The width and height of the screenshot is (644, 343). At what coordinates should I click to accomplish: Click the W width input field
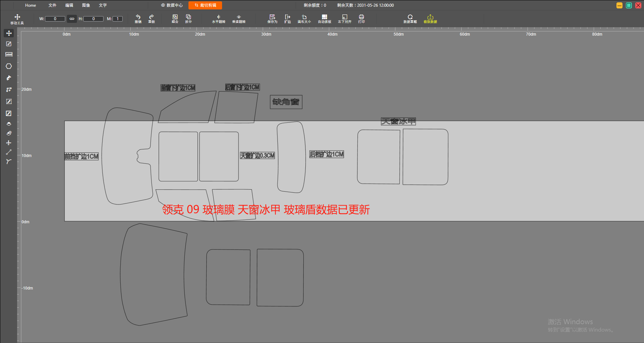coord(55,19)
